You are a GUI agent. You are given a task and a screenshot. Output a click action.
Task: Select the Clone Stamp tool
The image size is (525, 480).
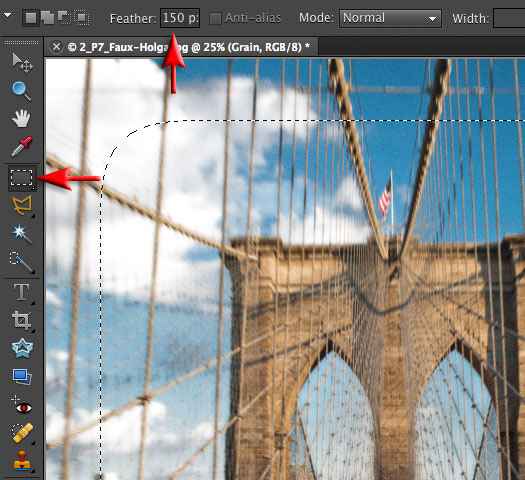coord(22,462)
